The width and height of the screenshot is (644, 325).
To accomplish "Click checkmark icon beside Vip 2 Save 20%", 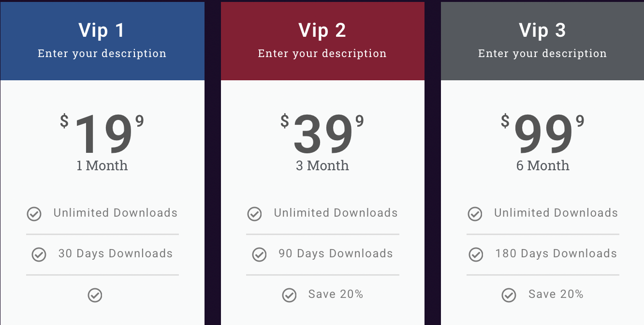I will (x=289, y=295).
